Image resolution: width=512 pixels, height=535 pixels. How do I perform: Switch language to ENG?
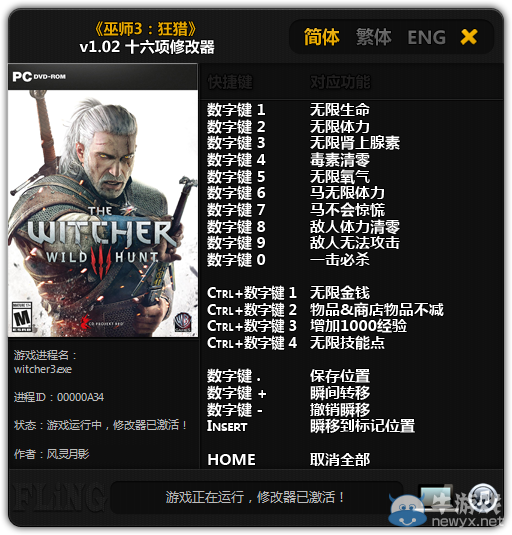click(x=427, y=38)
